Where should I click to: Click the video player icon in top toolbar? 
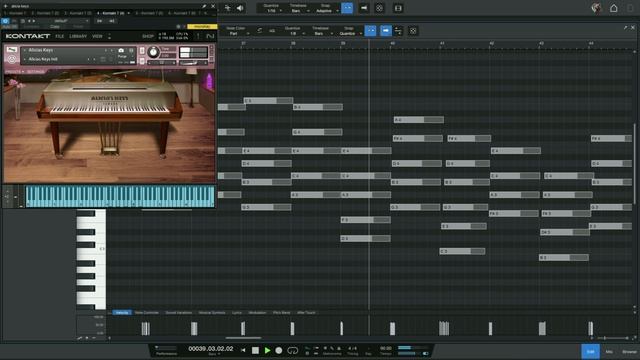point(398,8)
